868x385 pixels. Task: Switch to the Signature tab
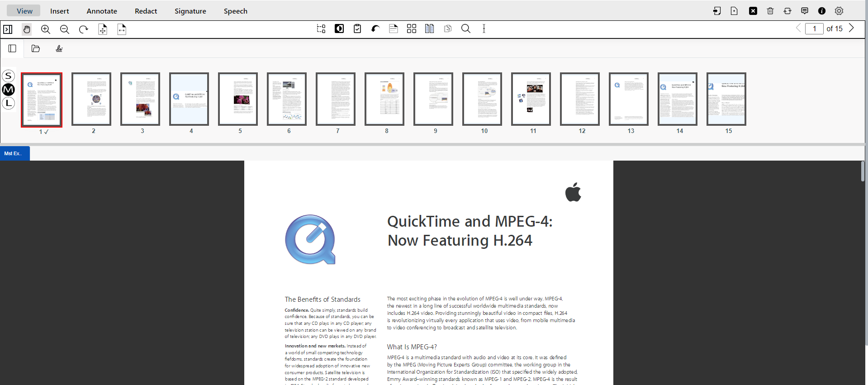(190, 11)
